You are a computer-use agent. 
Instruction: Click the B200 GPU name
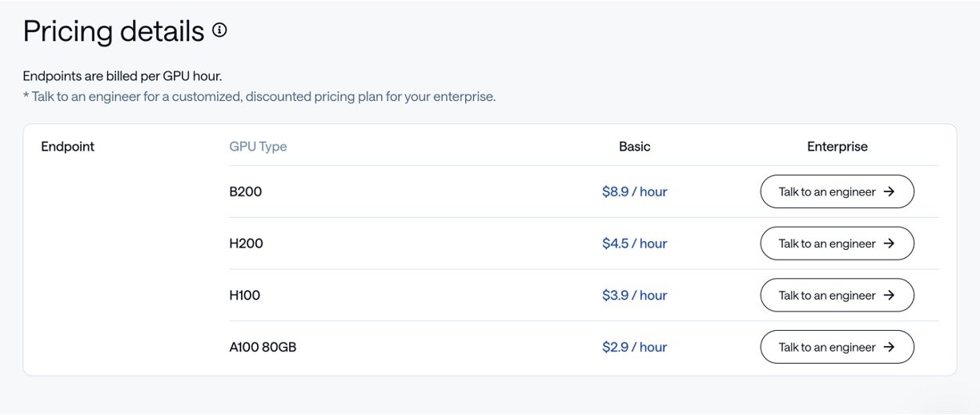coord(245,192)
